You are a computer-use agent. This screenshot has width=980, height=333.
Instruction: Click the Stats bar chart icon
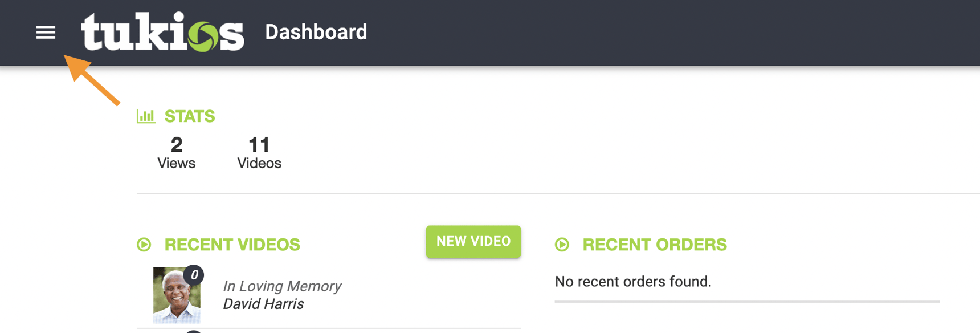point(146,116)
